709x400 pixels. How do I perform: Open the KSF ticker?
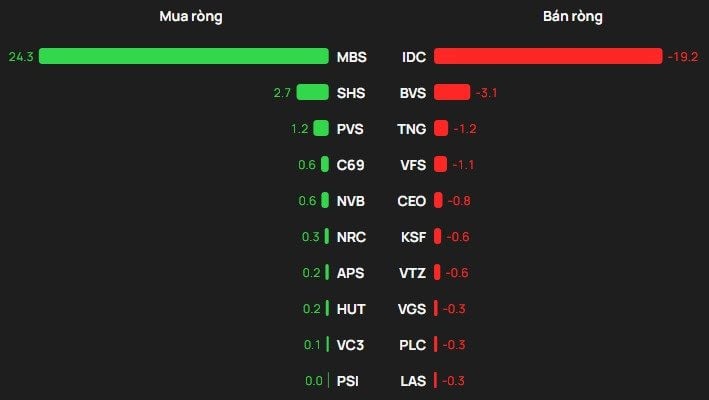[x=413, y=237]
